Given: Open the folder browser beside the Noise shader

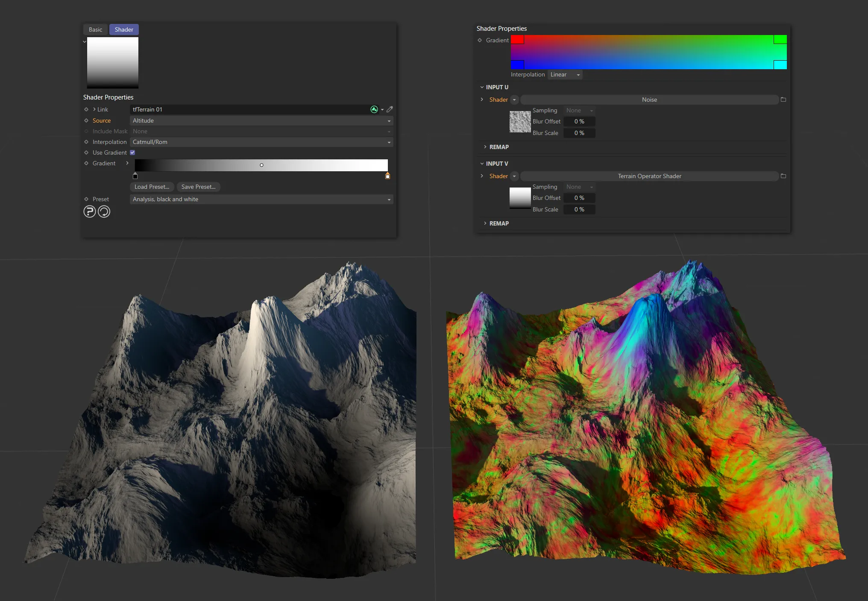Looking at the screenshot, I should pyautogui.click(x=783, y=100).
